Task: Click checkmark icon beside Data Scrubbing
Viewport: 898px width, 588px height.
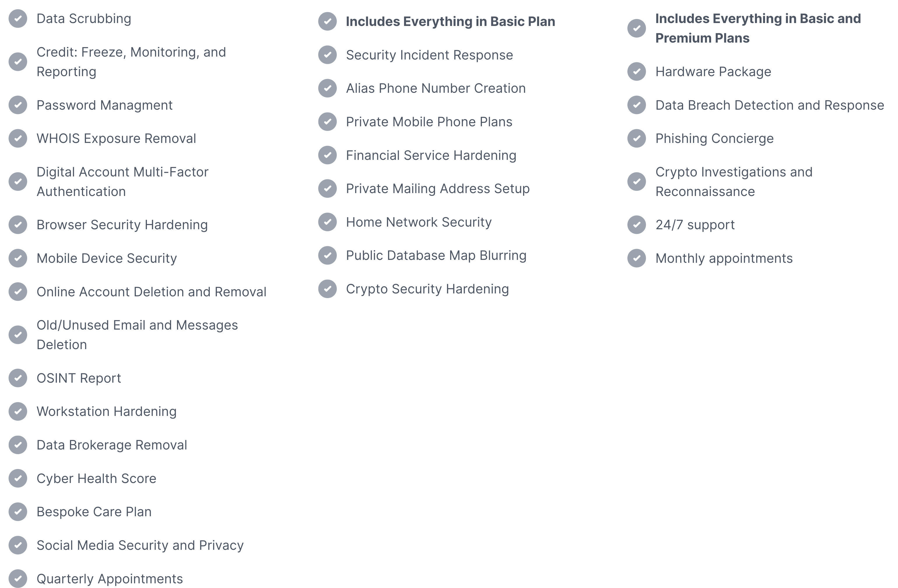Action: (18, 18)
